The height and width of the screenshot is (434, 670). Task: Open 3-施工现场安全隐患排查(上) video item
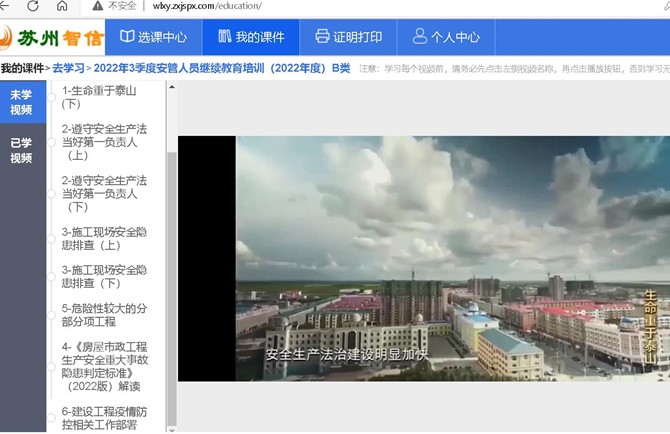pos(104,239)
